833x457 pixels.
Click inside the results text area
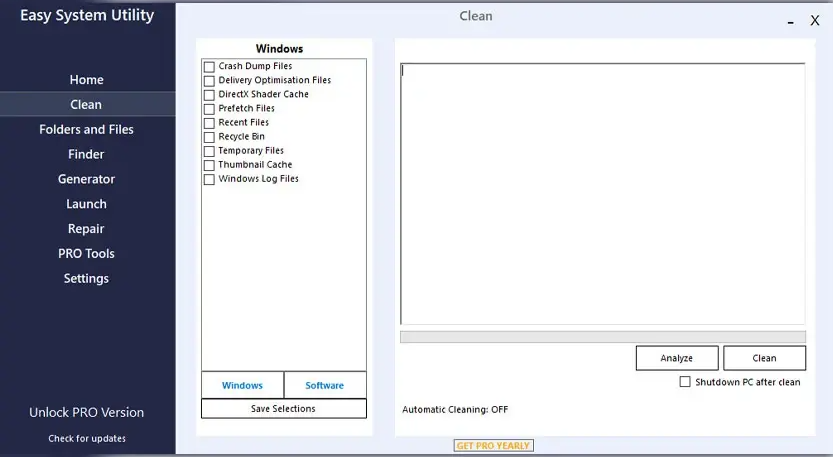(603, 194)
